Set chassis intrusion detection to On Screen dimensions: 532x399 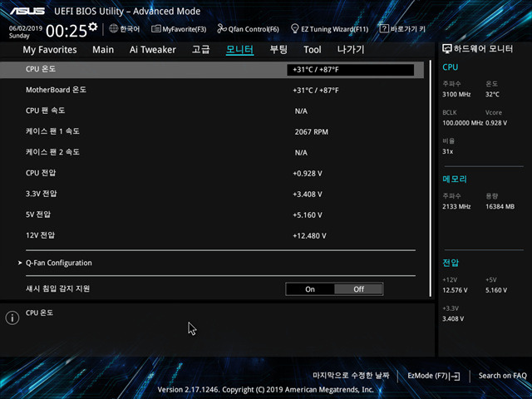coord(310,289)
